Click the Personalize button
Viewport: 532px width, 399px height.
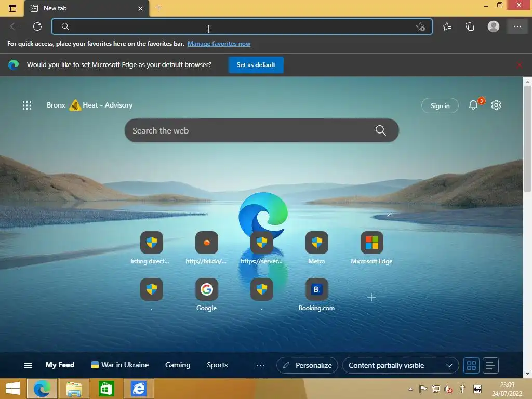pos(307,365)
